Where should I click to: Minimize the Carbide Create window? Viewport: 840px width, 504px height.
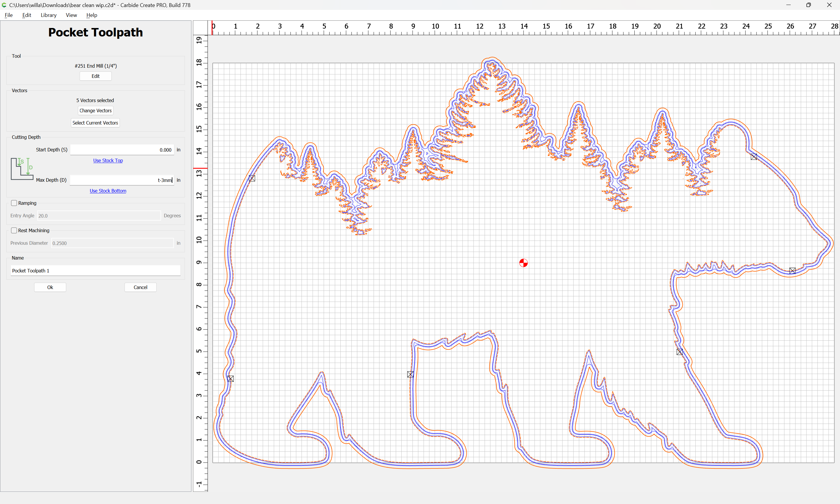[x=788, y=5]
